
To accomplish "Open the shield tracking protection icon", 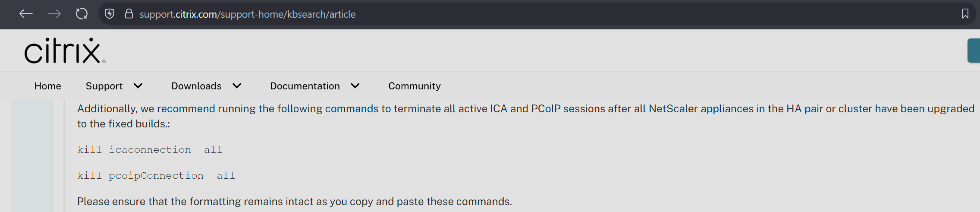I will point(110,14).
